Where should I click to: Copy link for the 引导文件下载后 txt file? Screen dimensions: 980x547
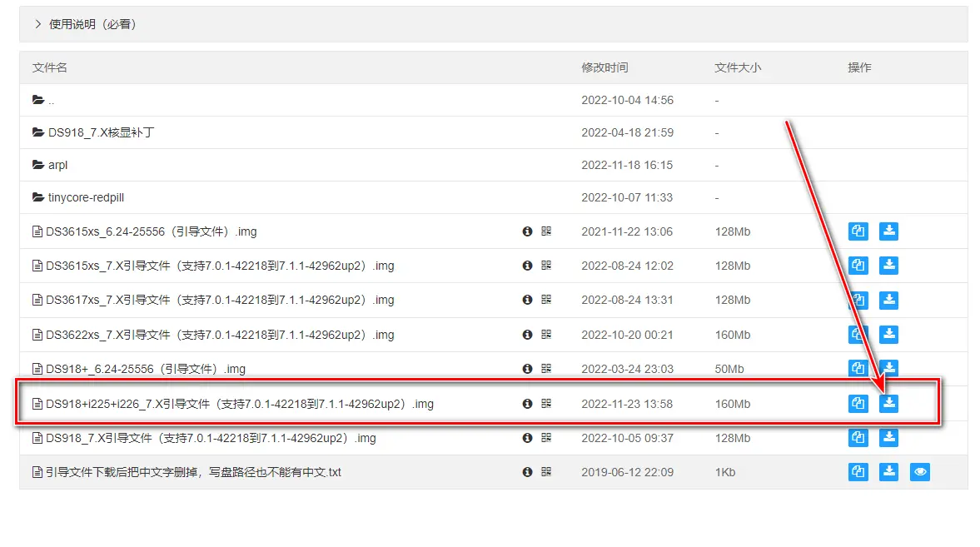click(858, 472)
